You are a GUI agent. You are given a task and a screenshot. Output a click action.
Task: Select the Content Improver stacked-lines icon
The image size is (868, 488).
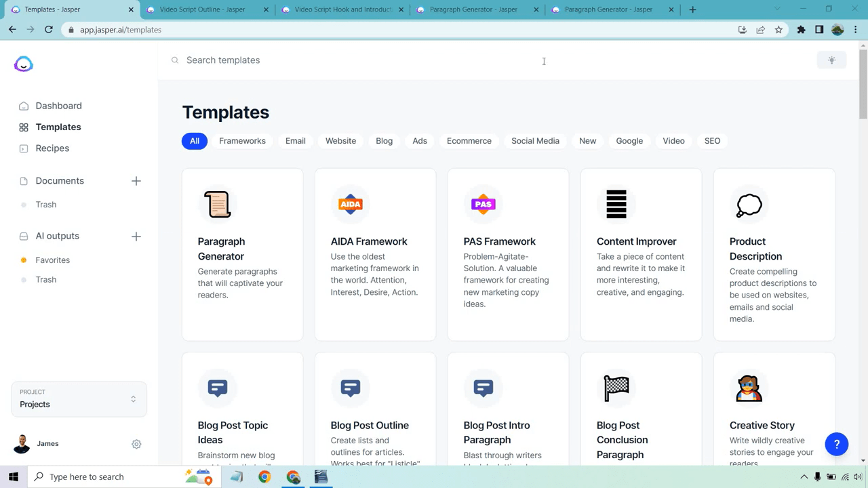(616, 204)
